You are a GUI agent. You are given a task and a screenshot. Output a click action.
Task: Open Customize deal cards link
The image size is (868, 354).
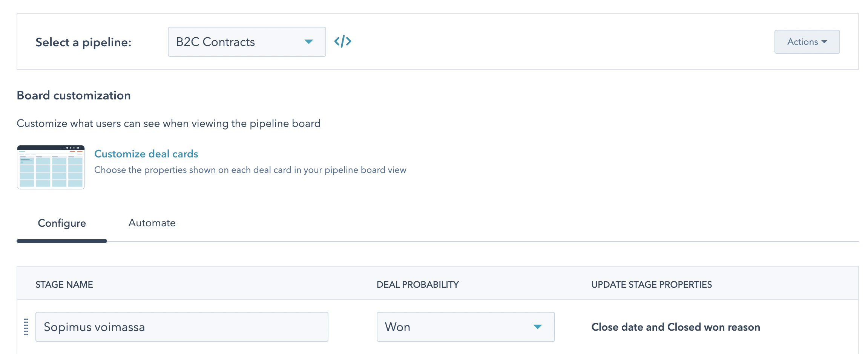[x=146, y=154]
